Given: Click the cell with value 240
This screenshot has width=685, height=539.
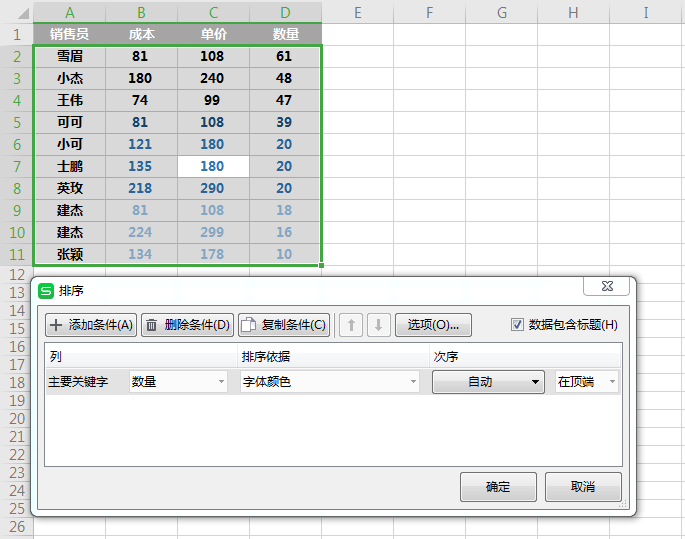Looking at the screenshot, I should click(x=213, y=78).
